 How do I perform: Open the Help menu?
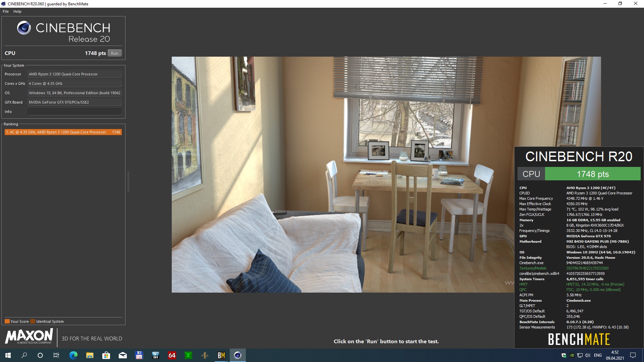tap(17, 11)
